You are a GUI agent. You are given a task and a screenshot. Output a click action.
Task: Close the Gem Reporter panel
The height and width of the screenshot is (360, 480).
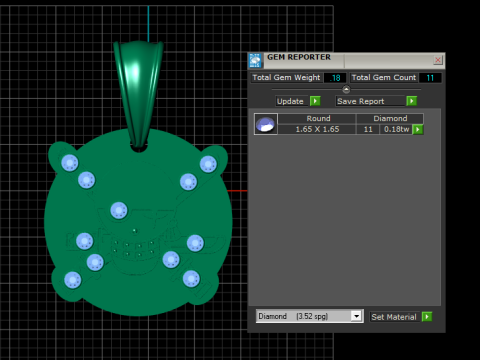(438, 60)
